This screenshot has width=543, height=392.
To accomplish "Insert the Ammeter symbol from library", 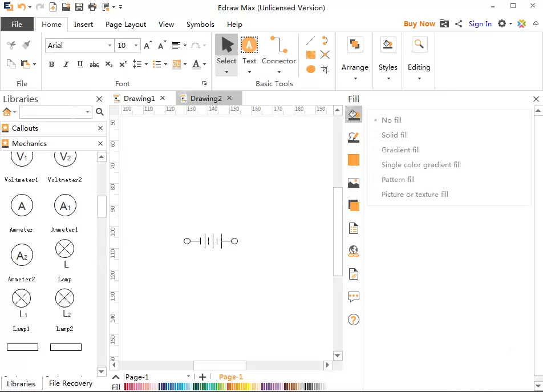I will point(22,206).
